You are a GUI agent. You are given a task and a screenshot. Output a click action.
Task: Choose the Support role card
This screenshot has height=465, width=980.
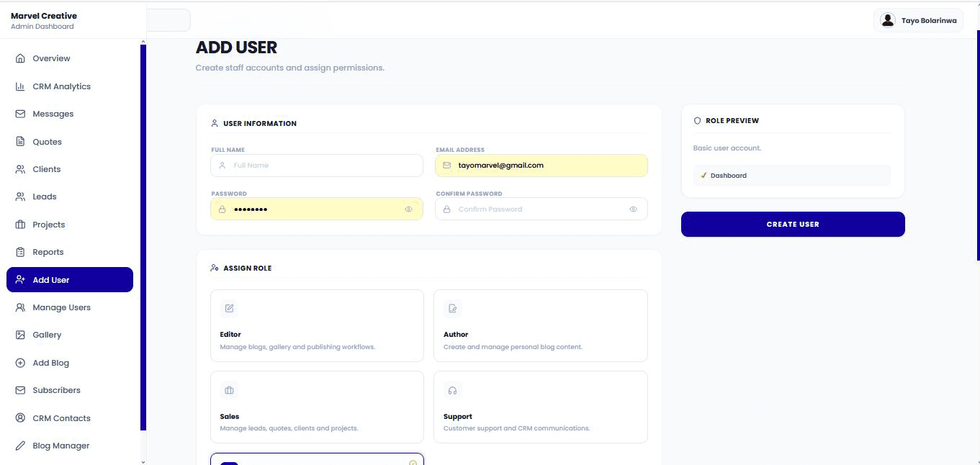(541, 407)
